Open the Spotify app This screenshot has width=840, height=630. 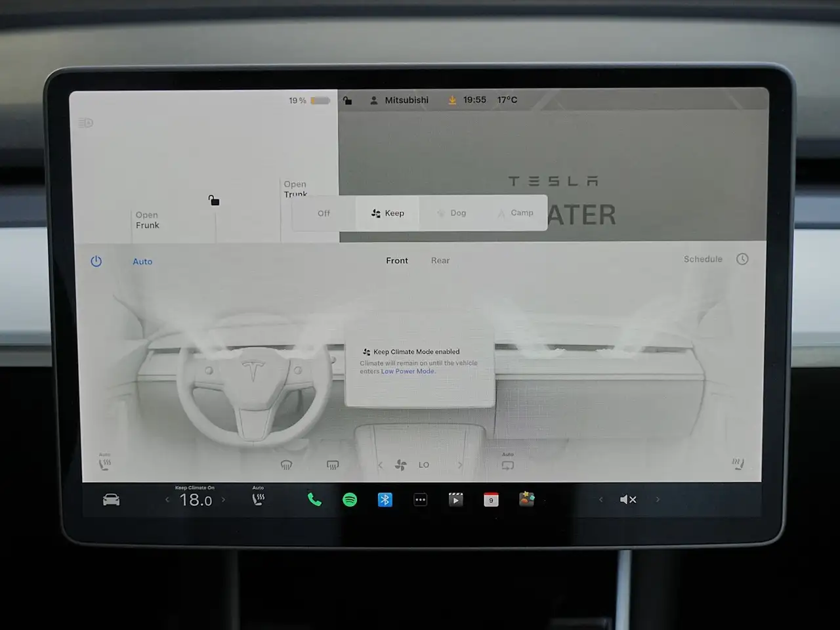tap(350, 500)
